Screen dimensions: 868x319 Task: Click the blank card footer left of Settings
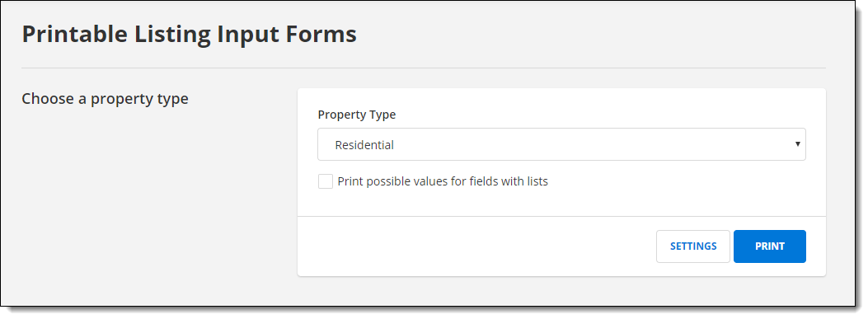point(476,246)
